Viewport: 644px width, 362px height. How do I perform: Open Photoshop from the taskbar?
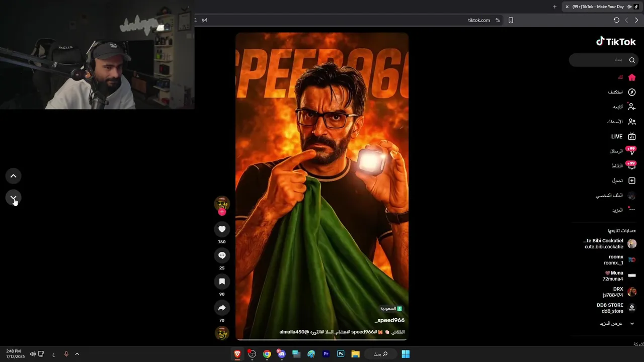coord(341,354)
